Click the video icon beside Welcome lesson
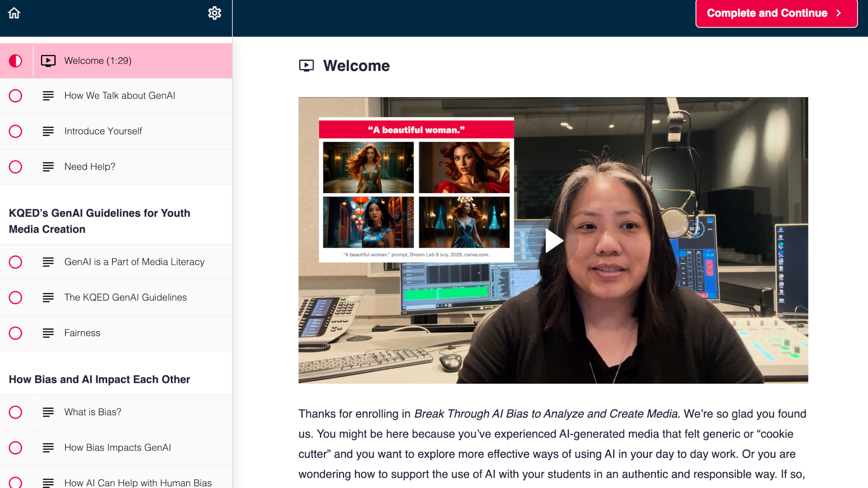 (48, 61)
